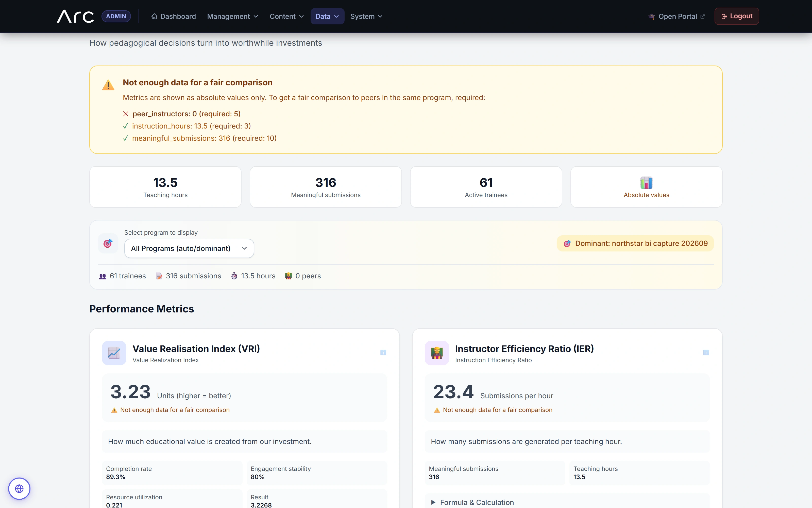Expand the Content menu

pos(286,16)
